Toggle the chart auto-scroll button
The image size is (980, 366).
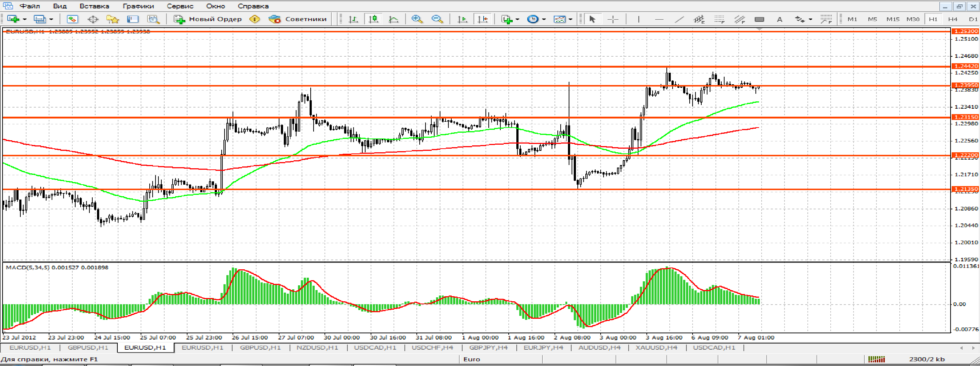[x=462, y=19]
